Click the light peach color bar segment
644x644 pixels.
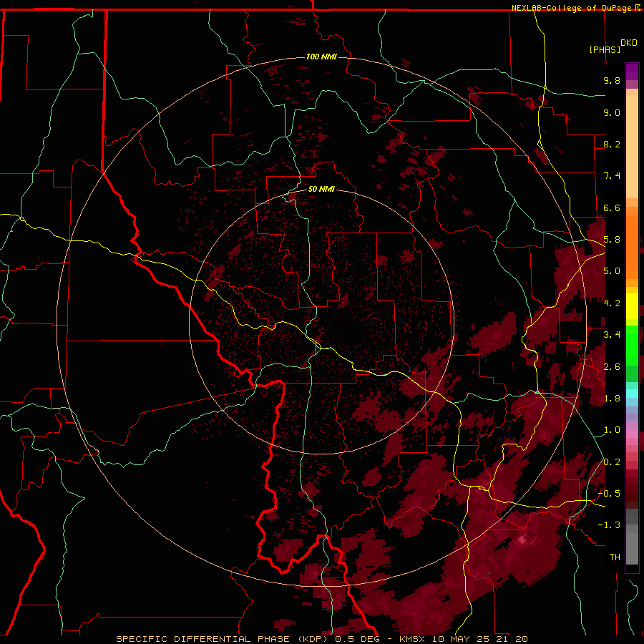632,147
